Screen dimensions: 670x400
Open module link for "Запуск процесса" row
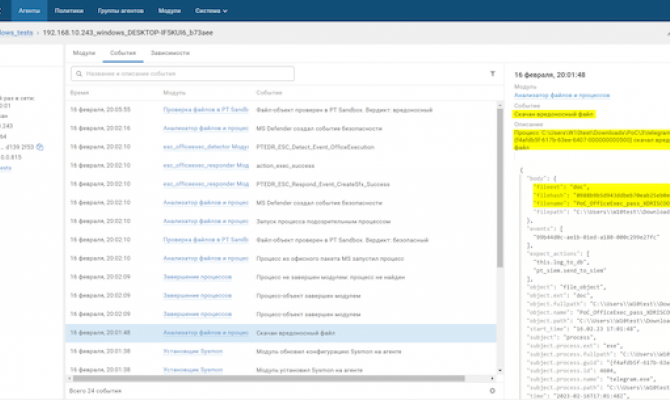[206, 221]
